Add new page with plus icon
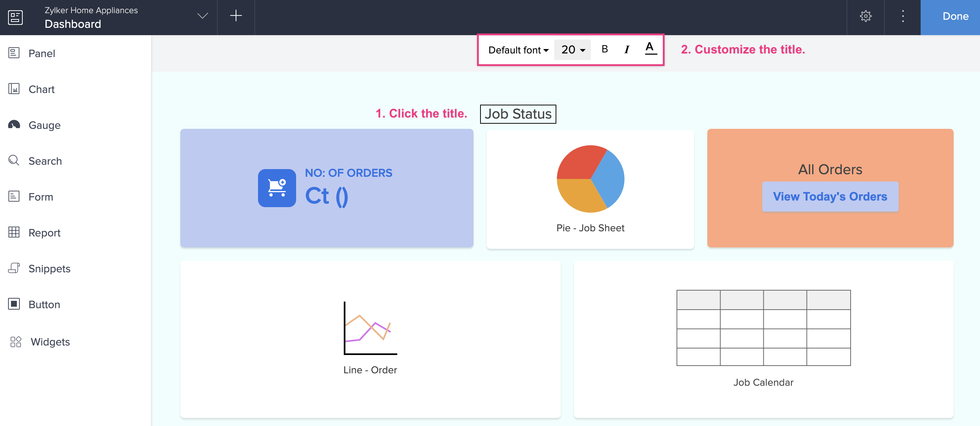 236,16
